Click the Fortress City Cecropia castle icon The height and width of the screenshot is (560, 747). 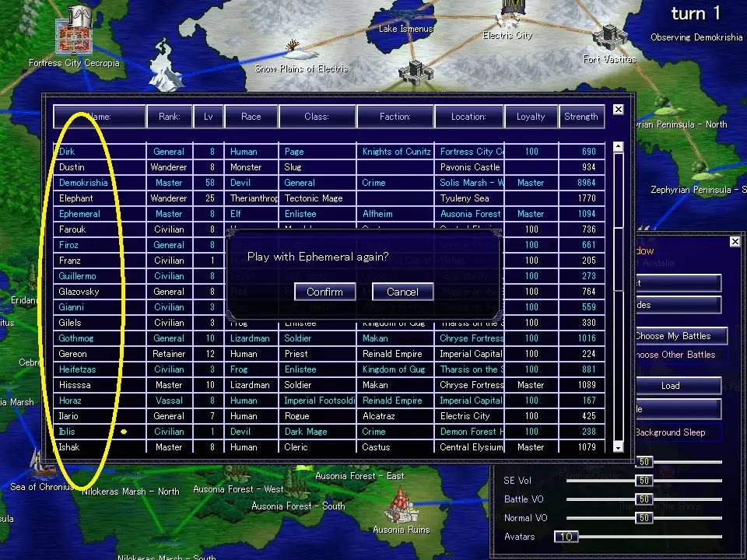click(x=75, y=31)
